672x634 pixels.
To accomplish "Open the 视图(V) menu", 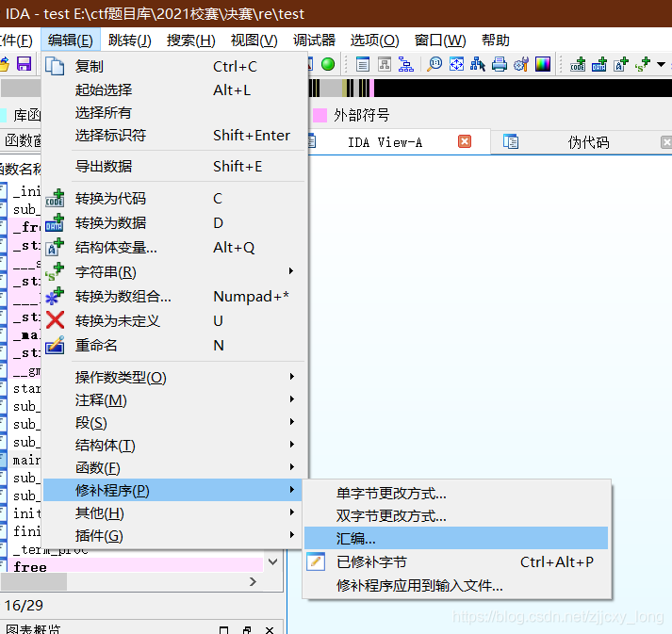I will tap(254, 41).
